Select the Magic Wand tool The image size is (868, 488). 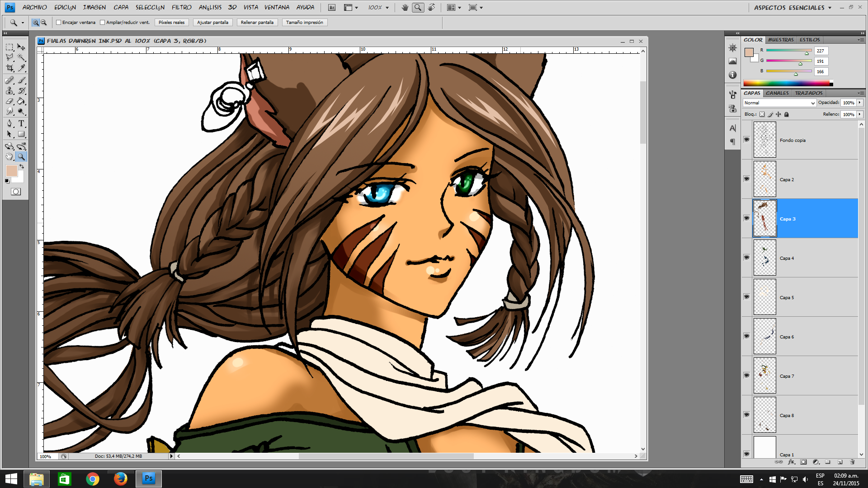point(21,57)
